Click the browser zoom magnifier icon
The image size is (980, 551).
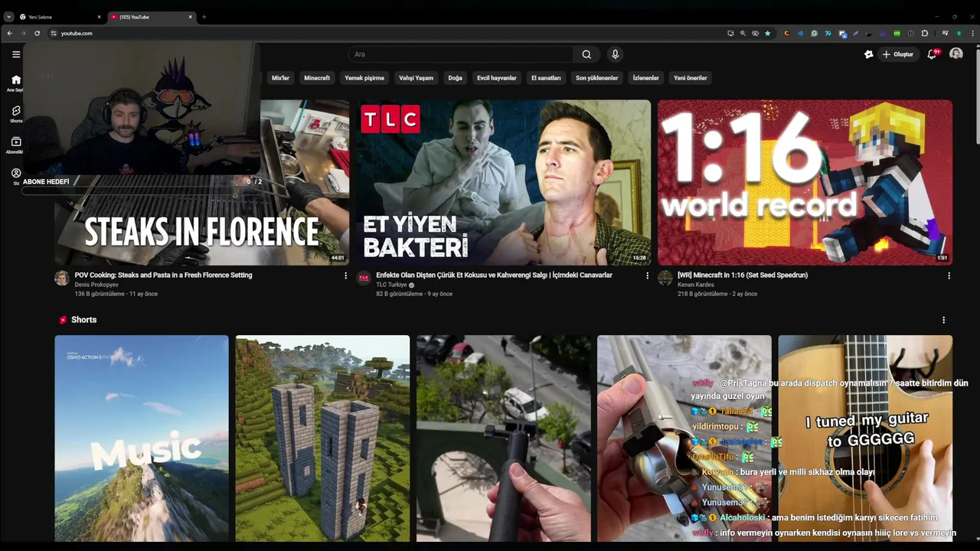[743, 34]
